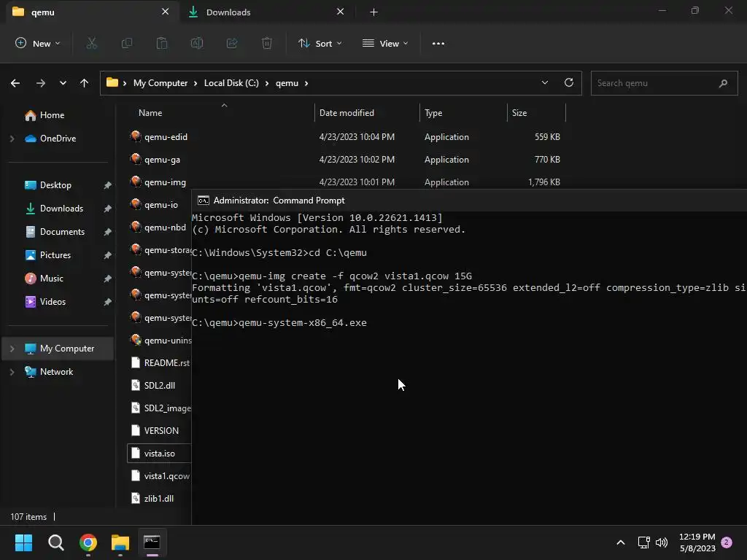Click the Command Prompt title bar
This screenshot has width=747, height=560.
[469, 201]
